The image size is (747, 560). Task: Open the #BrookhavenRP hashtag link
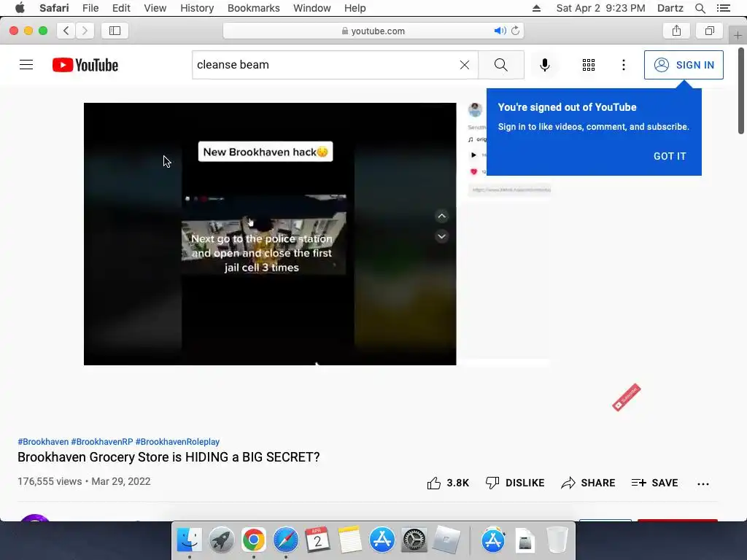(102, 441)
